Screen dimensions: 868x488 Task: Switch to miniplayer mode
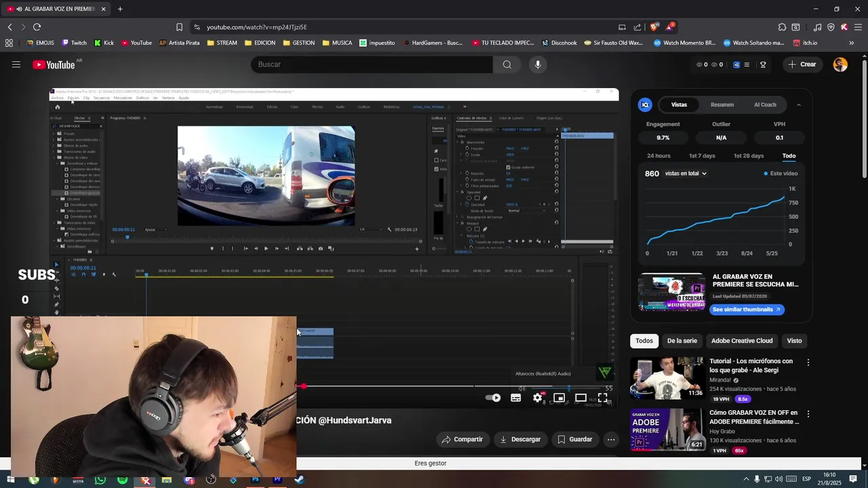pos(559,398)
